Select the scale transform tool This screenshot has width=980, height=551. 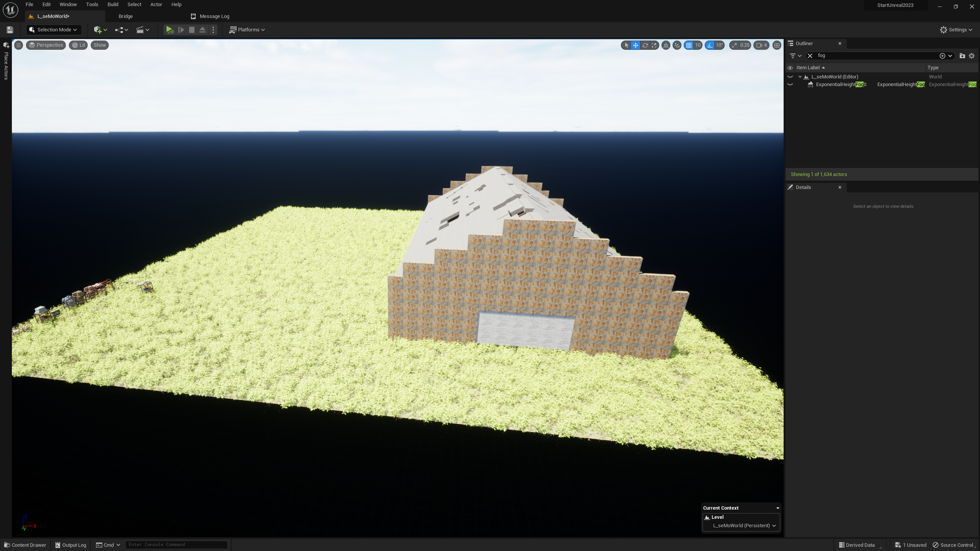(654, 45)
